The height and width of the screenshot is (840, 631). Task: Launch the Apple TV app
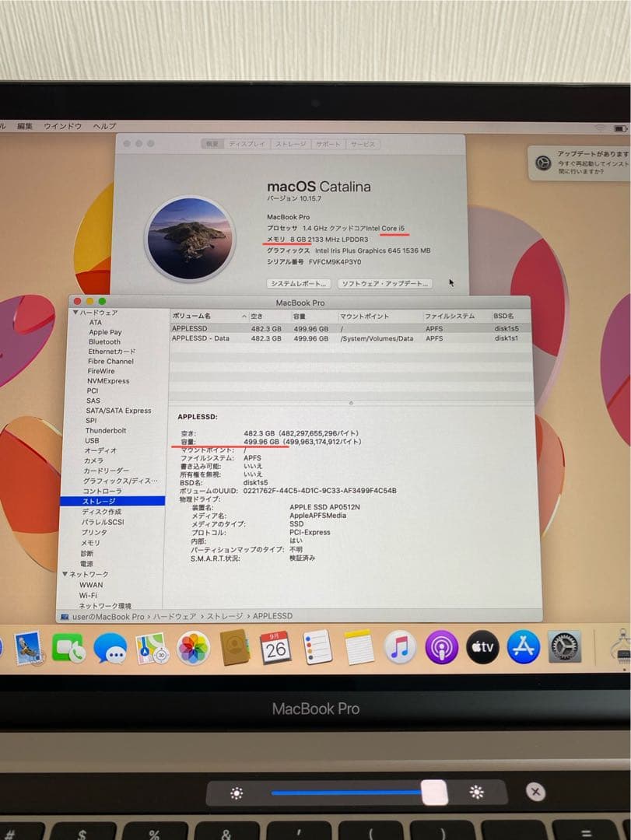482,647
